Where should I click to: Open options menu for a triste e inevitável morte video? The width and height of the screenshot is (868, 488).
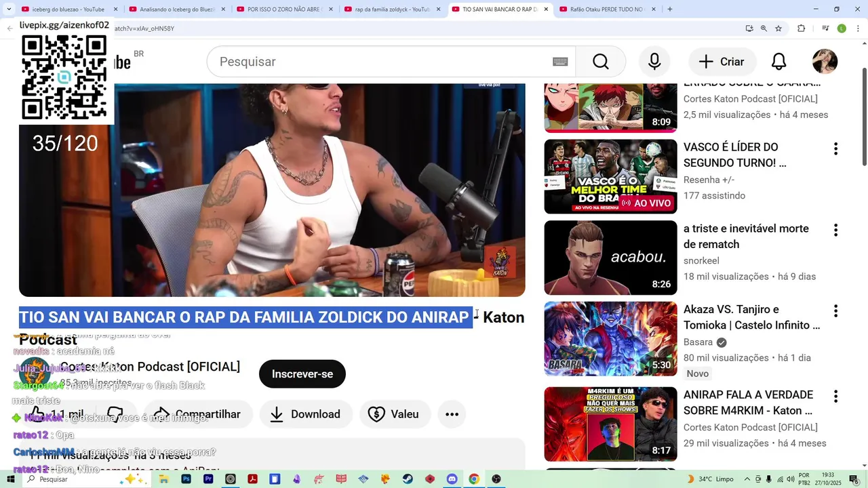[x=835, y=230]
